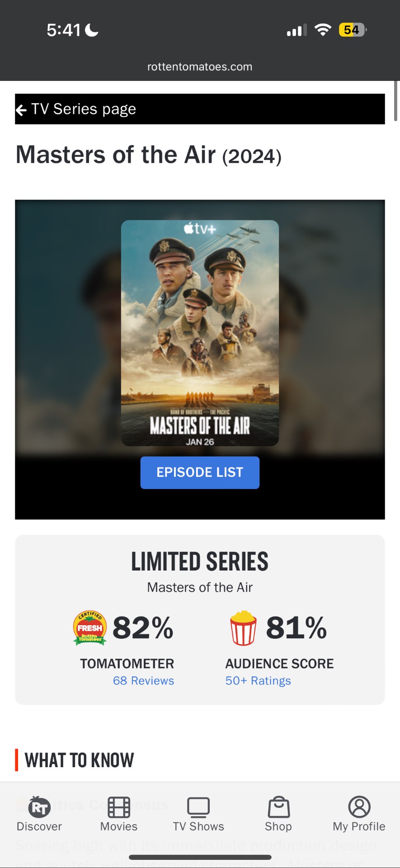Viewport: 400px width, 868px height.
Task: Tap the back arrow beside TV Series page
Action: 21,110
